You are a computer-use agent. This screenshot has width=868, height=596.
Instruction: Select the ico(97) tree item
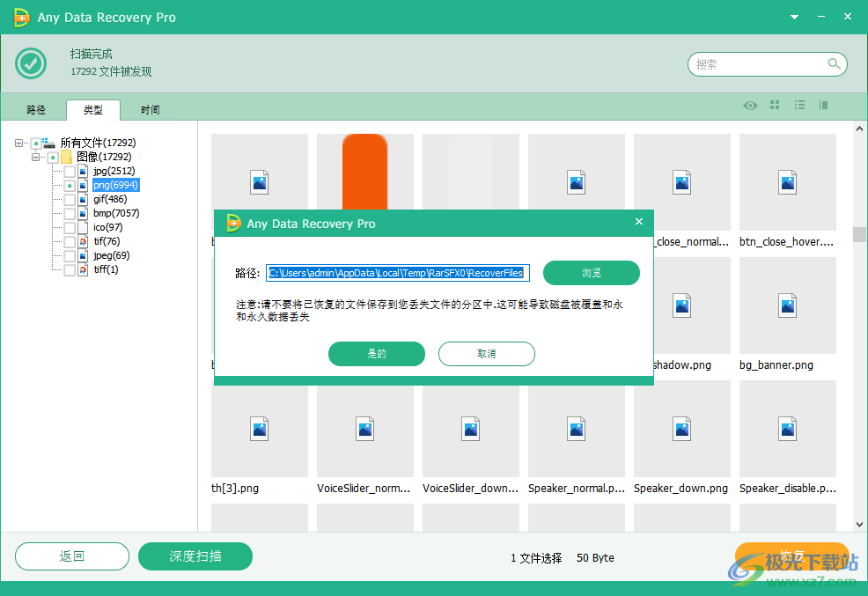point(108,227)
